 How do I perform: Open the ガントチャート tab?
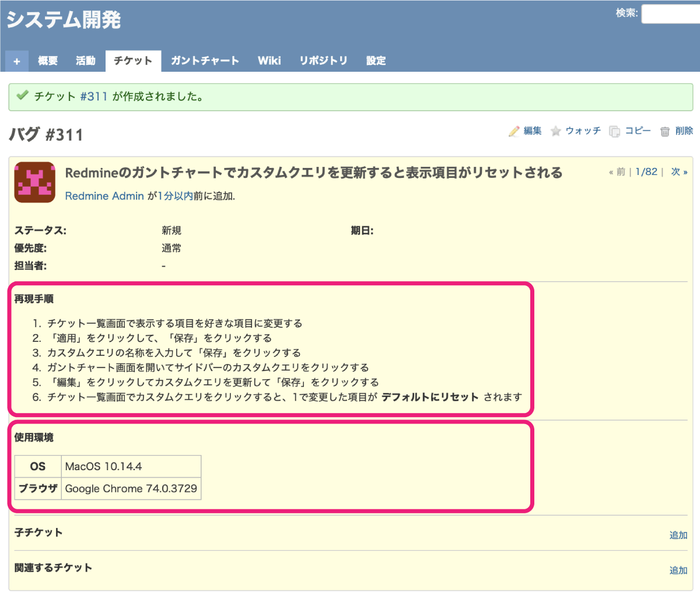(x=205, y=61)
